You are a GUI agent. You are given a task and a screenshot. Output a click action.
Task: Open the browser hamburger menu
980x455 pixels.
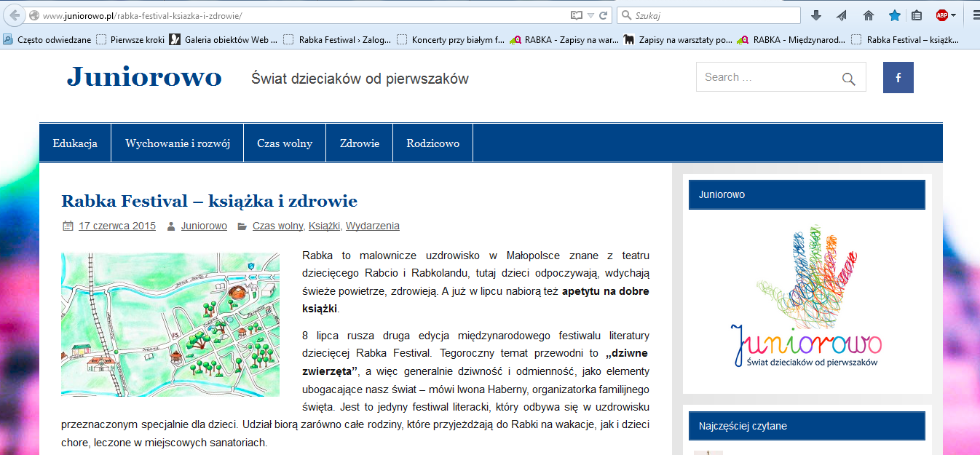pyautogui.click(x=976, y=15)
